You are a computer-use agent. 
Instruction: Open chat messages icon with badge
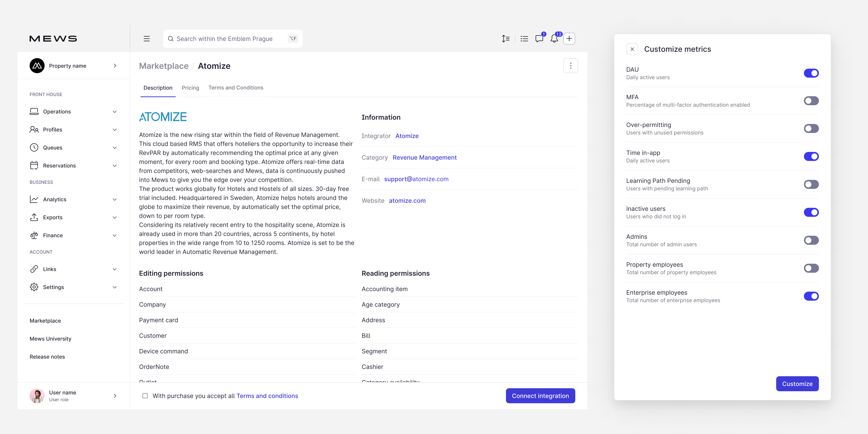point(539,39)
